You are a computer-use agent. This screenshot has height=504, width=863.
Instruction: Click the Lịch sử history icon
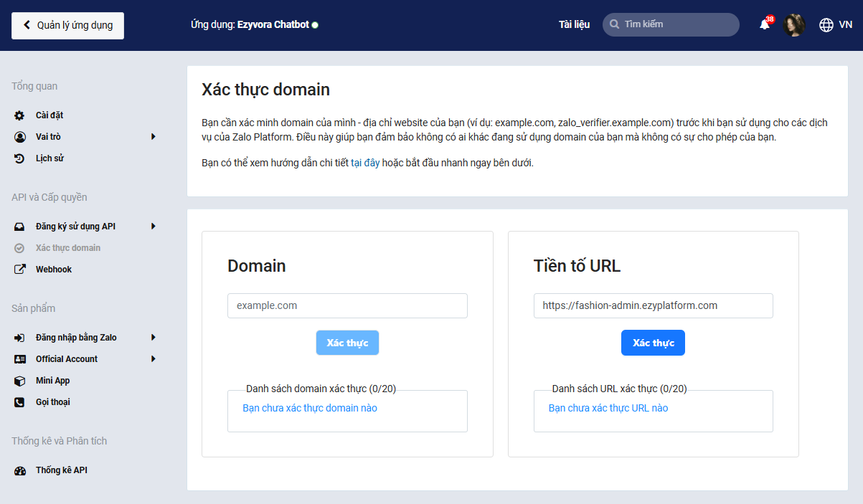pyautogui.click(x=20, y=158)
